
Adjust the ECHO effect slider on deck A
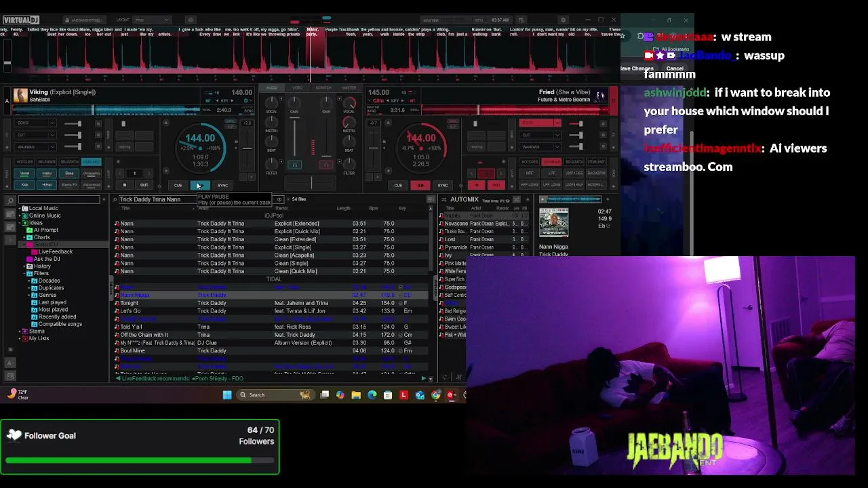click(73, 123)
